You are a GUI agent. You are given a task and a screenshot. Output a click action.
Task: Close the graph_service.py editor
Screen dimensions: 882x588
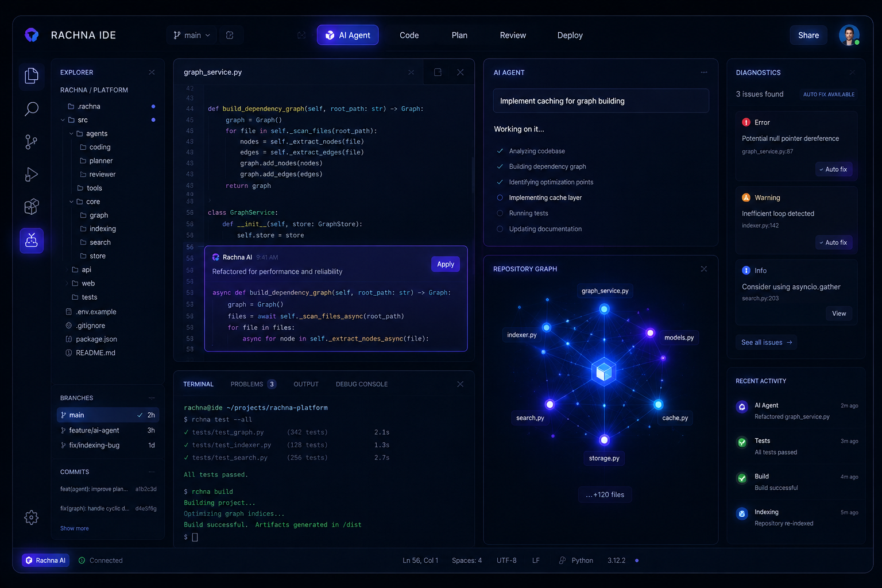click(460, 72)
